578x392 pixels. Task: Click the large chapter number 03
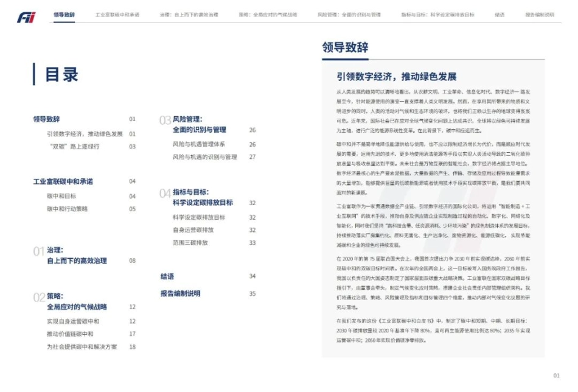pos(165,121)
